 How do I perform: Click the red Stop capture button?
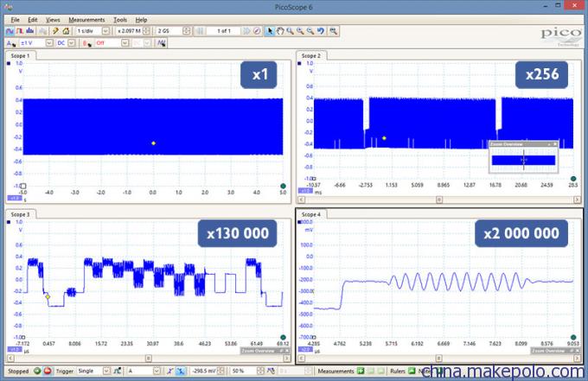click(x=48, y=371)
